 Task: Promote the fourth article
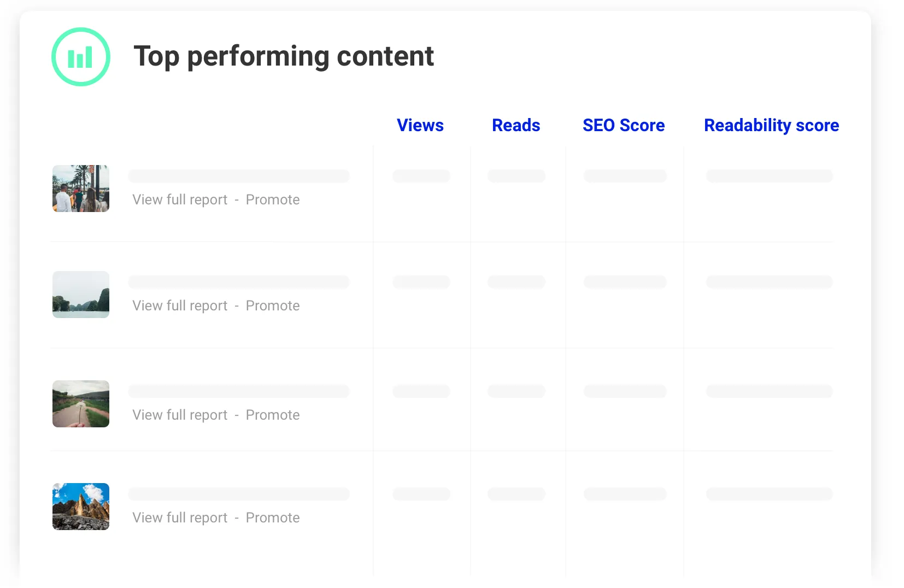tap(273, 518)
